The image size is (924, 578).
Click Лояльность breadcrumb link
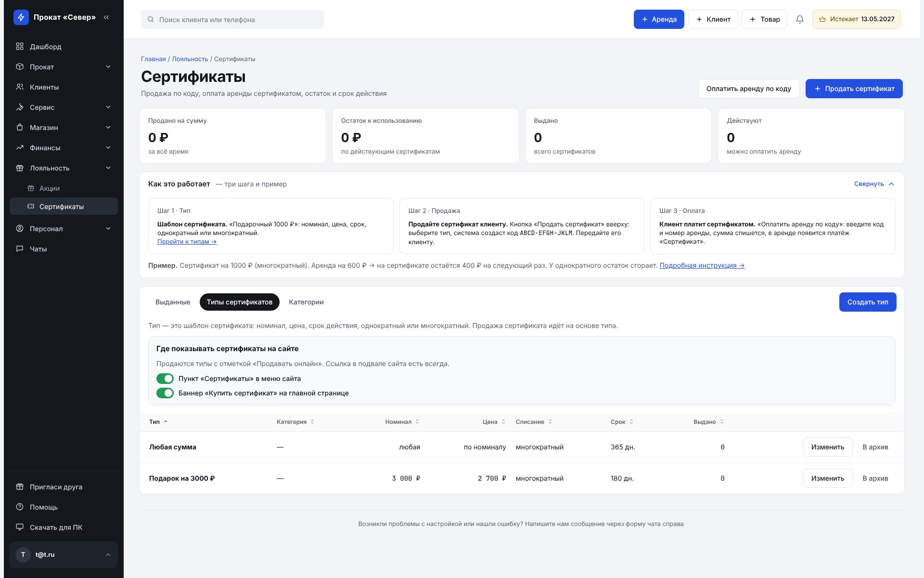(x=190, y=59)
